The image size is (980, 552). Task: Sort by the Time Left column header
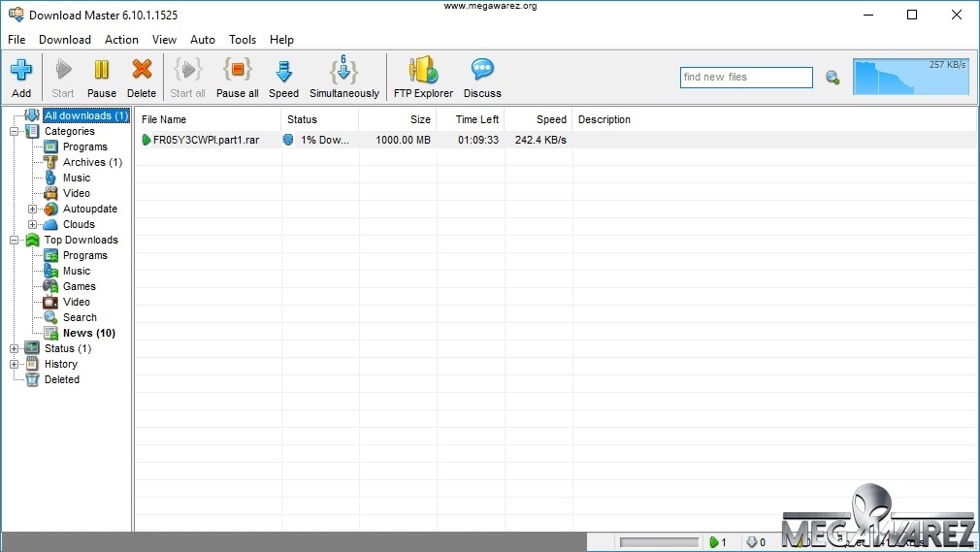click(471, 119)
